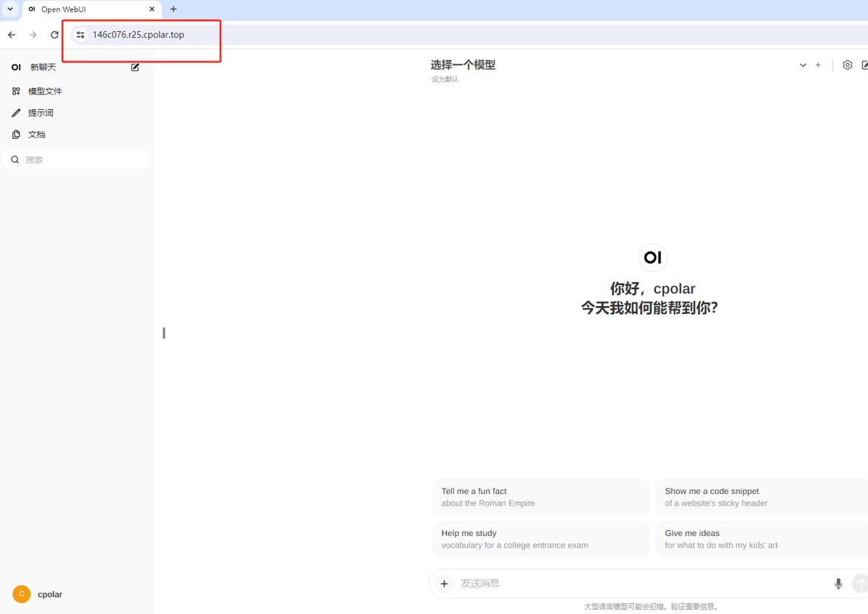Collapse the sidebar using the vertical handle
The width and height of the screenshot is (868, 614).
pyautogui.click(x=164, y=333)
